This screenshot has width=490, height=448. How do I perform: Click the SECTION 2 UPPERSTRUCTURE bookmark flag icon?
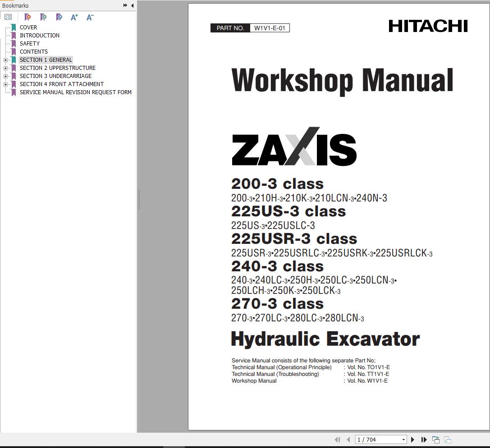click(14, 68)
